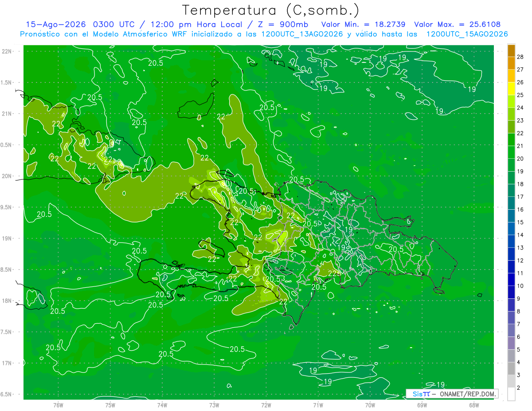Pick the yellow swatch between 25 and 26
The image size is (532, 411).
point(511,89)
